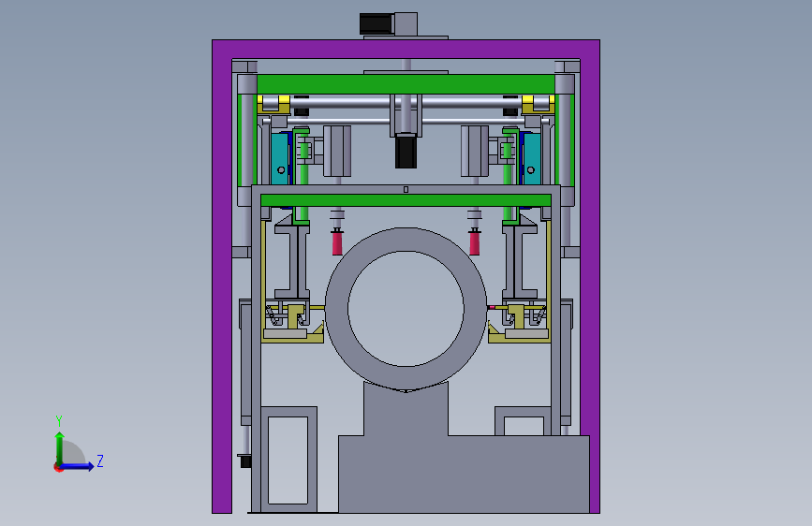Pick the left red suction cup
This screenshot has width=812, height=526.
pyautogui.click(x=337, y=242)
